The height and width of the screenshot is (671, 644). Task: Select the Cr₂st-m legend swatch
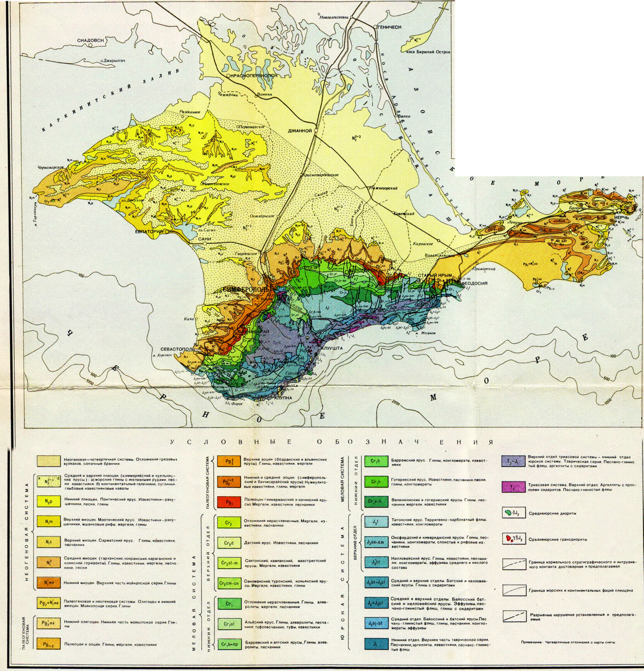[x=229, y=563]
